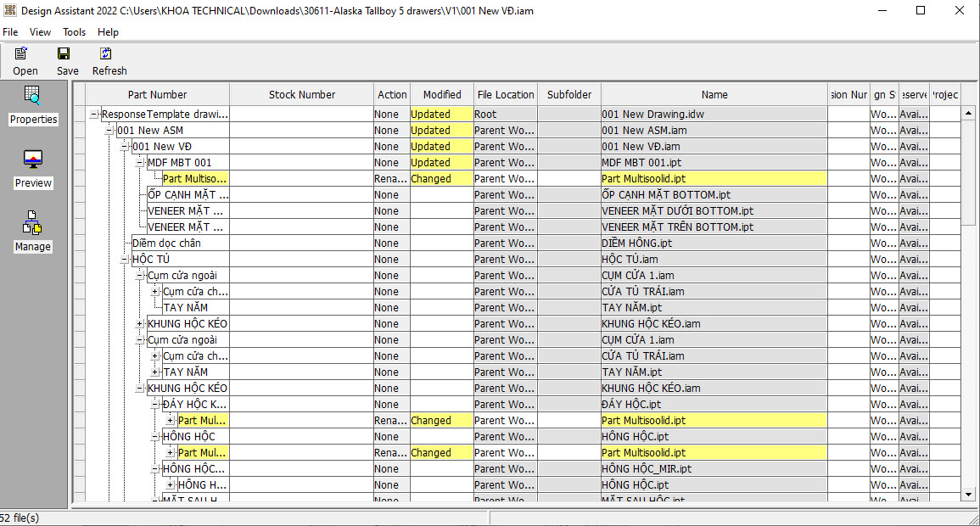Screen dimensions: 980x526
Task: Click the scrollbar up arrow
Action: coord(968,114)
